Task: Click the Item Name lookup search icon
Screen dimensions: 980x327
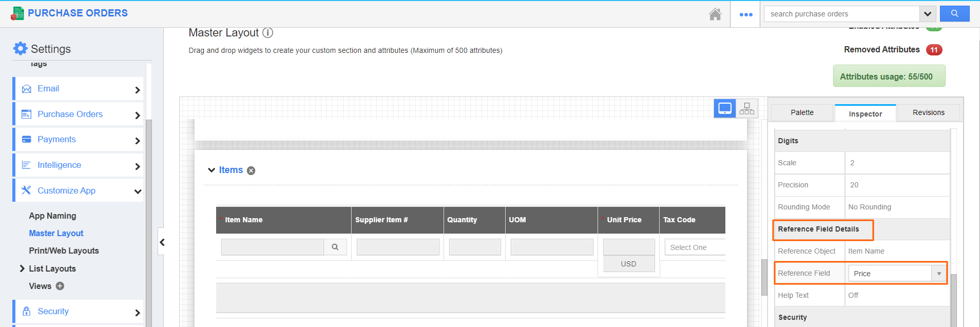Action: click(335, 247)
